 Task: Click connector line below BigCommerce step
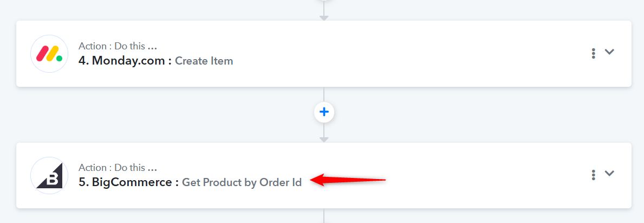coord(324,216)
